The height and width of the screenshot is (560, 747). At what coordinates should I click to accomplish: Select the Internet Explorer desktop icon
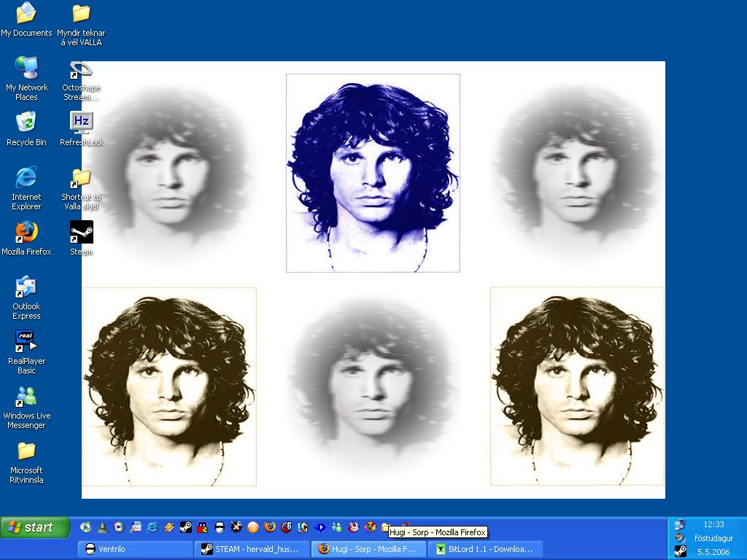pyautogui.click(x=26, y=188)
